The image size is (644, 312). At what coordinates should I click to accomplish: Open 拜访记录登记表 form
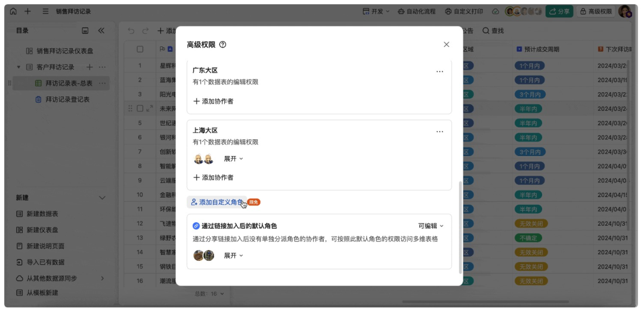[x=62, y=99]
